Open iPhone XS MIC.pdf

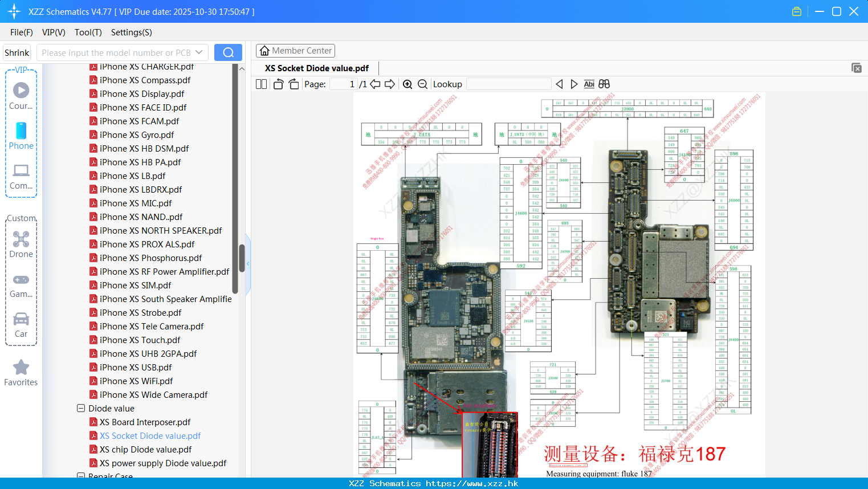(x=136, y=203)
